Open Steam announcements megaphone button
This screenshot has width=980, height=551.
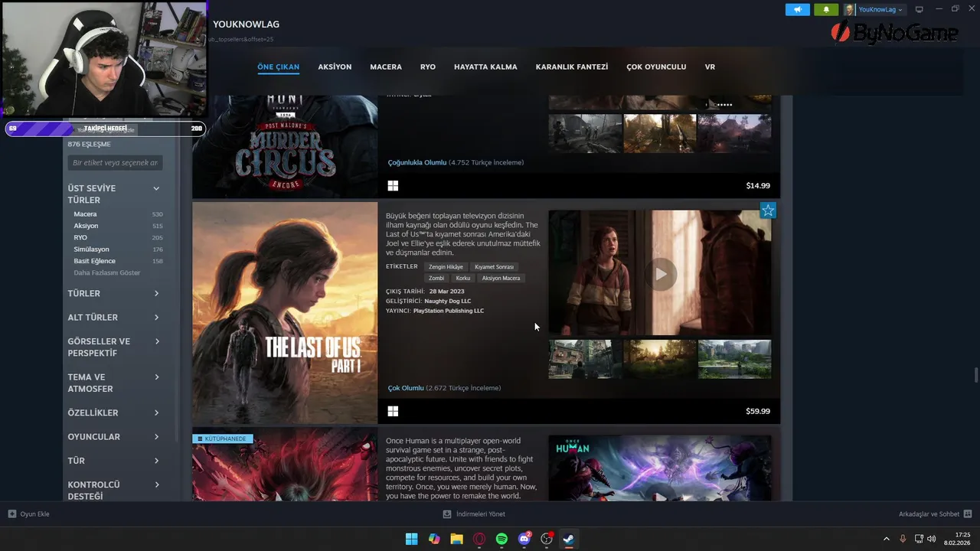797,10
